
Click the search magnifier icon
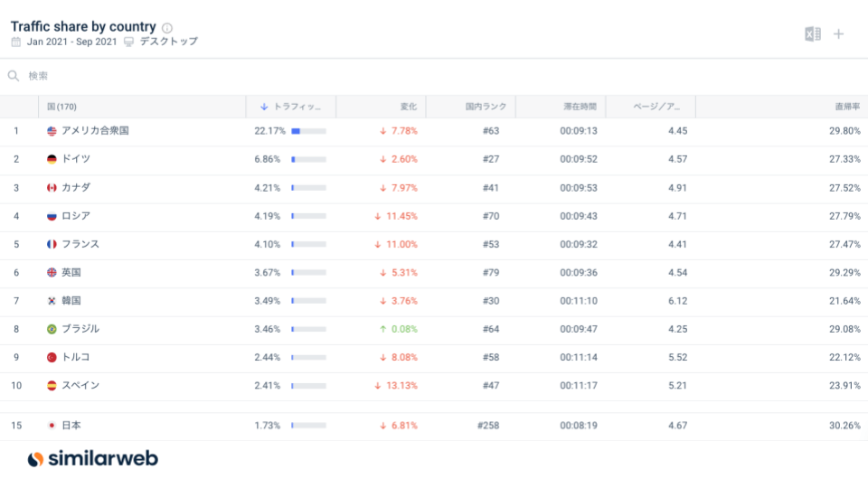pos(14,77)
